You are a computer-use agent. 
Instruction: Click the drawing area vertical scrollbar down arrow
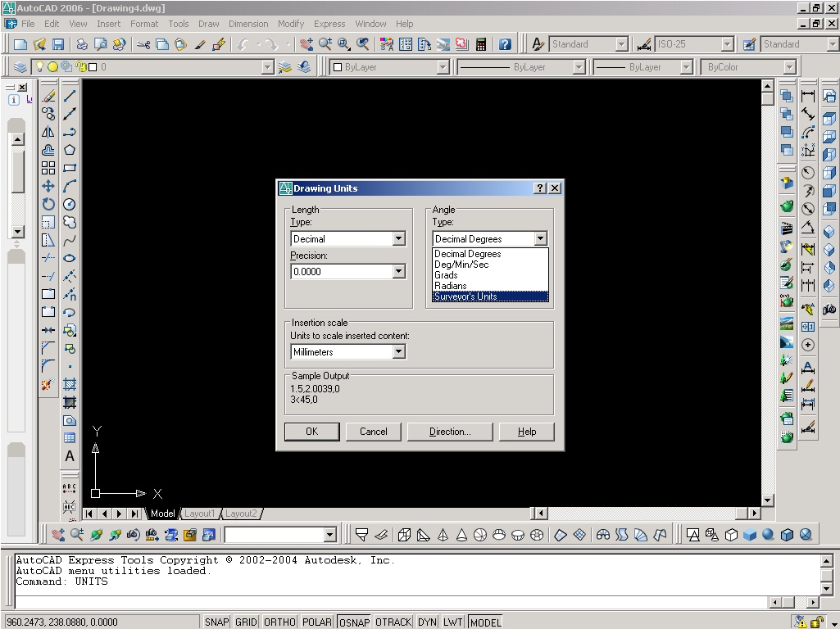767,500
